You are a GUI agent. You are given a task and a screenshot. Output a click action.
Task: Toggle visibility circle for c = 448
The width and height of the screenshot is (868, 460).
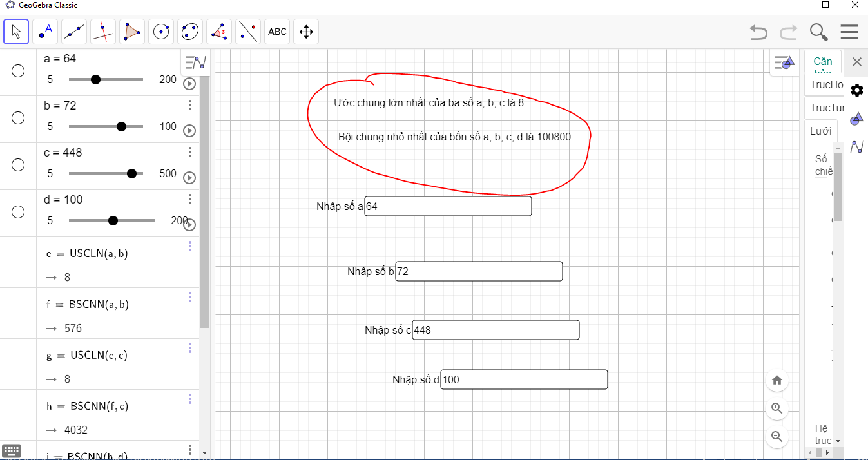tap(18, 165)
